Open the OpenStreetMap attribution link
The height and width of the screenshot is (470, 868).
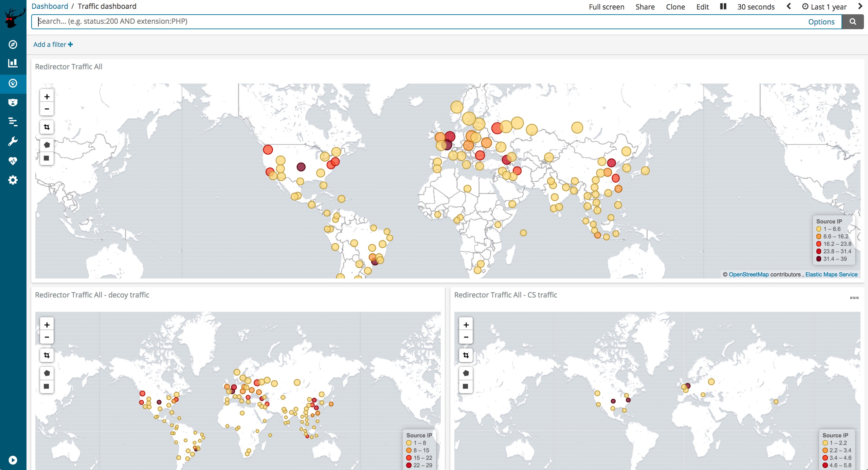click(748, 274)
